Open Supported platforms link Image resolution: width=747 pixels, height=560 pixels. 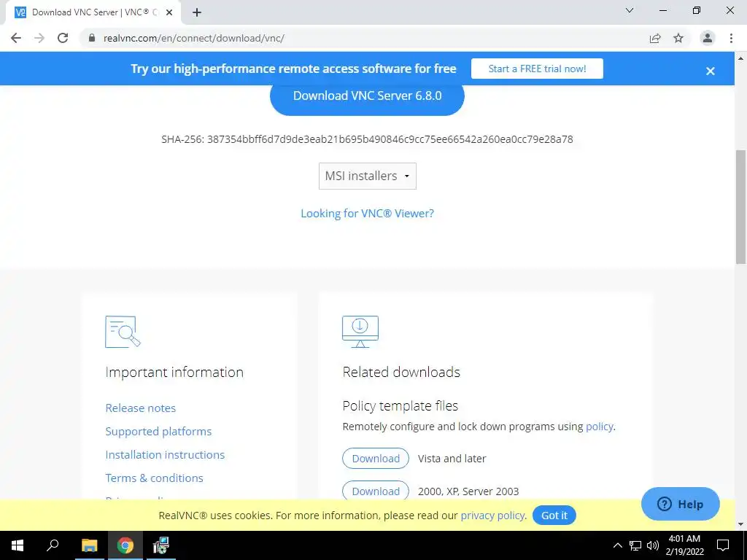point(158,432)
